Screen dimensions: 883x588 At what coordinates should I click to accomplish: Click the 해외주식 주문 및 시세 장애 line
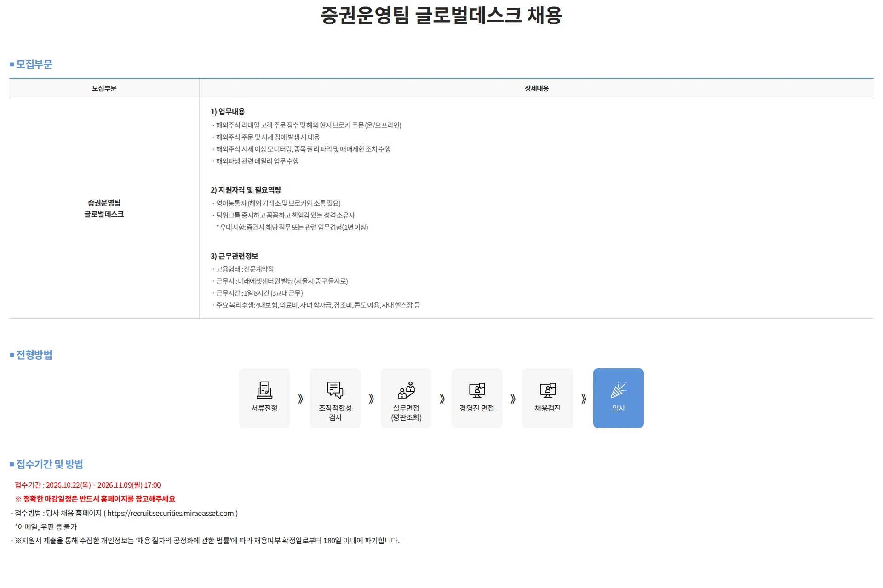[x=266, y=137]
